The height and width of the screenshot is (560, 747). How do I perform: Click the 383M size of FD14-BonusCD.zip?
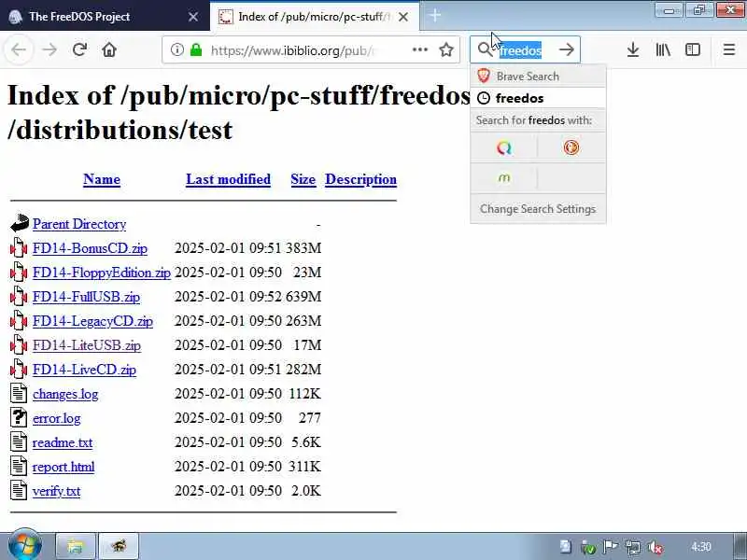click(303, 248)
